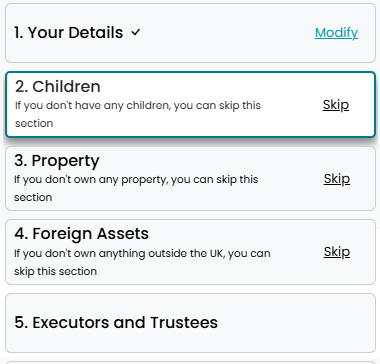
Task: Skip the Foreign Assets section
Action: click(337, 252)
